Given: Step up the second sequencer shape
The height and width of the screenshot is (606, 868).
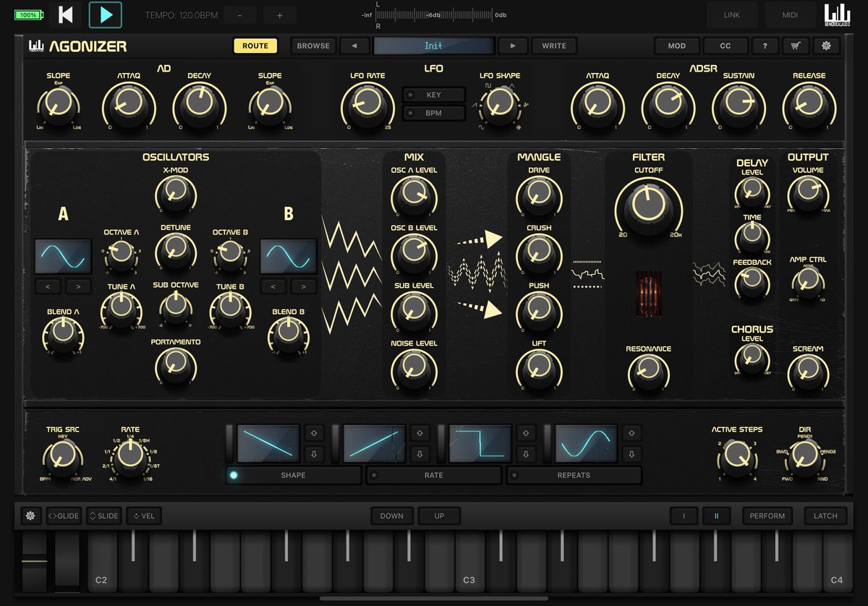Looking at the screenshot, I should click(420, 433).
